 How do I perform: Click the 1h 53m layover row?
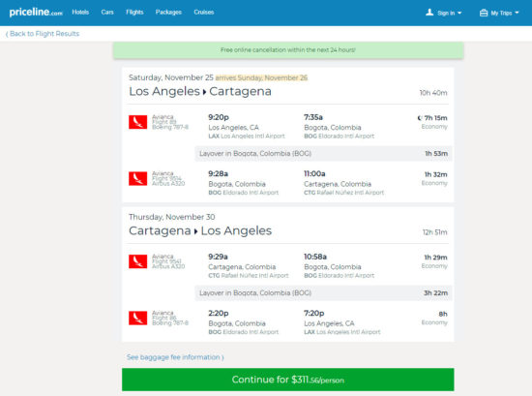coord(323,154)
